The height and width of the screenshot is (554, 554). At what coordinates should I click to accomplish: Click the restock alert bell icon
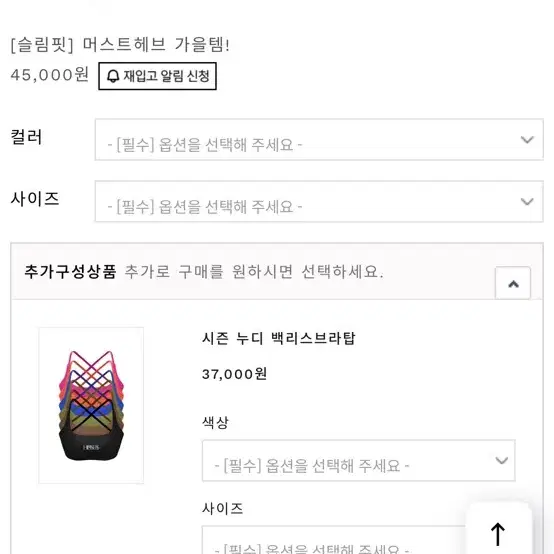pyautogui.click(x=113, y=76)
